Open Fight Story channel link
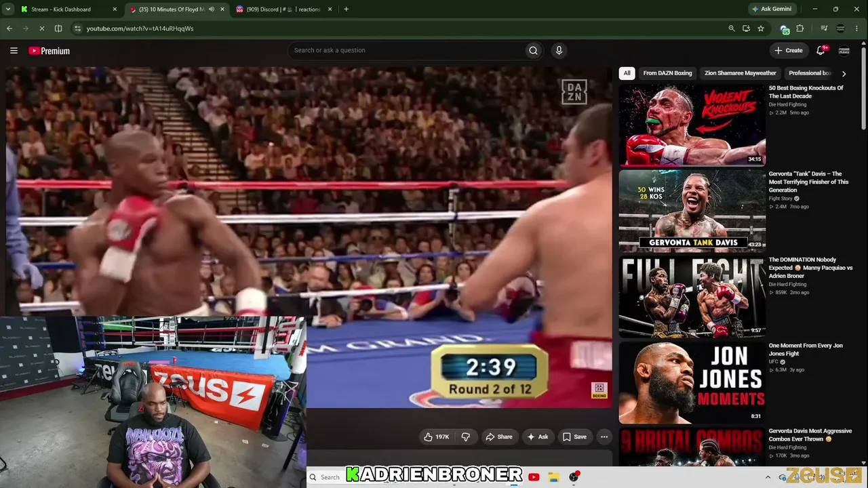 coord(781,199)
